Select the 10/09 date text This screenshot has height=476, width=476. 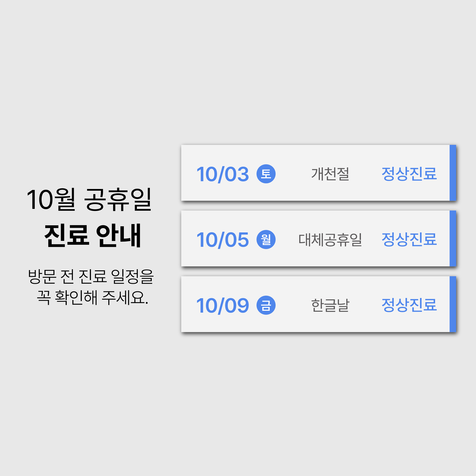(x=223, y=306)
